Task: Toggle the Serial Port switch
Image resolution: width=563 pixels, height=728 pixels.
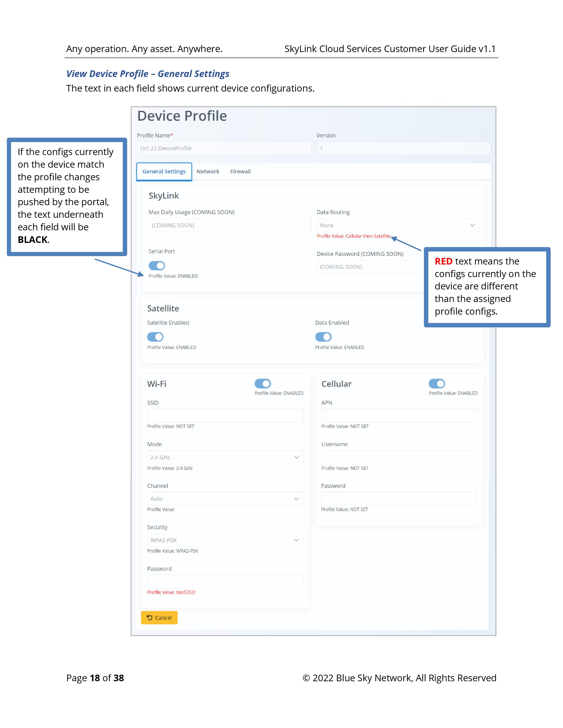Action: (x=157, y=266)
